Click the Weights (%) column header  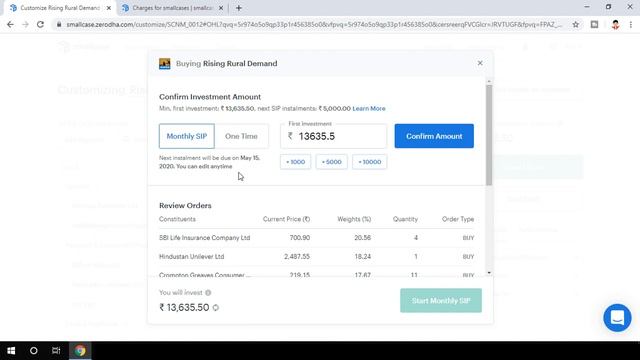pyautogui.click(x=354, y=219)
